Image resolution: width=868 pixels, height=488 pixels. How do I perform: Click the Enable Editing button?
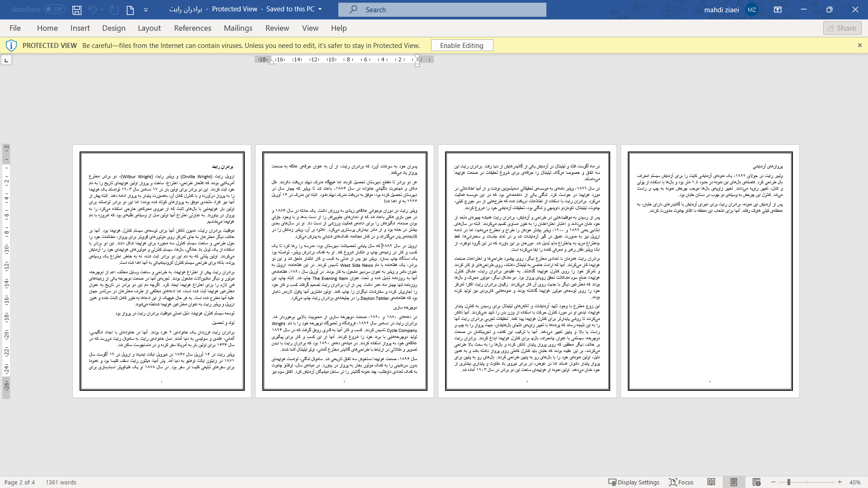[x=462, y=45]
